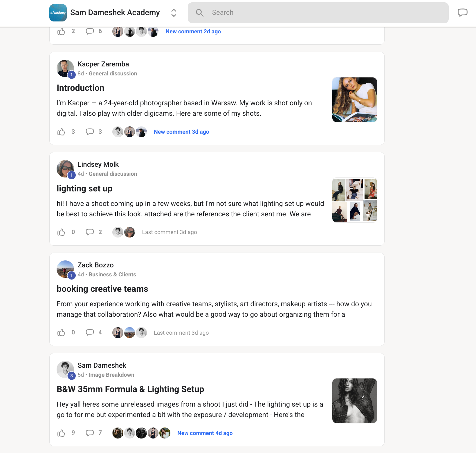View the lighting reference images thumbnail
The width and height of the screenshot is (476, 453).
click(354, 200)
